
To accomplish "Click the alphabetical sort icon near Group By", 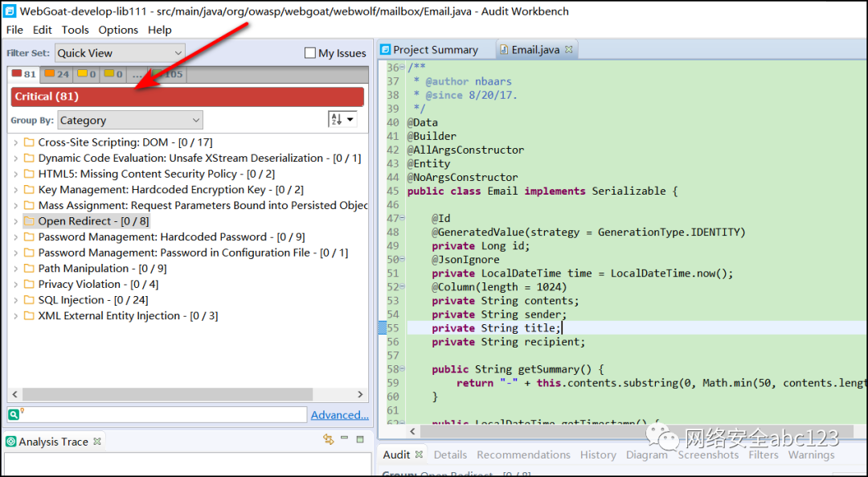I will pos(335,118).
